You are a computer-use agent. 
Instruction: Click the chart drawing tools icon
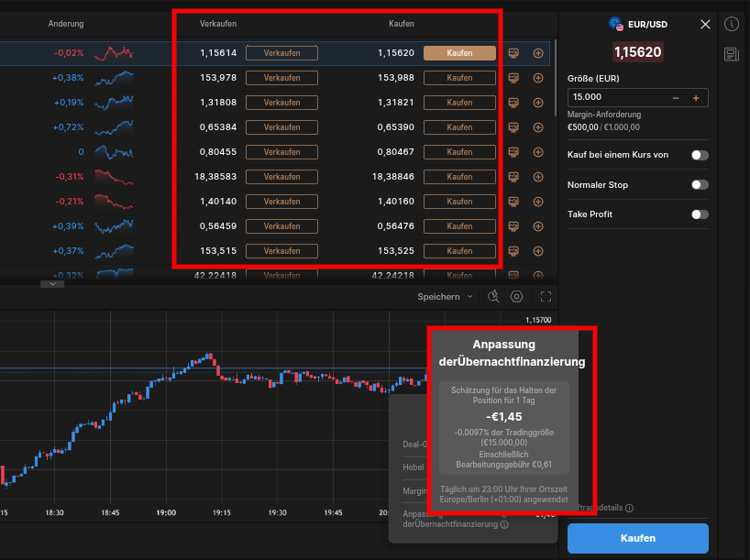click(x=493, y=296)
